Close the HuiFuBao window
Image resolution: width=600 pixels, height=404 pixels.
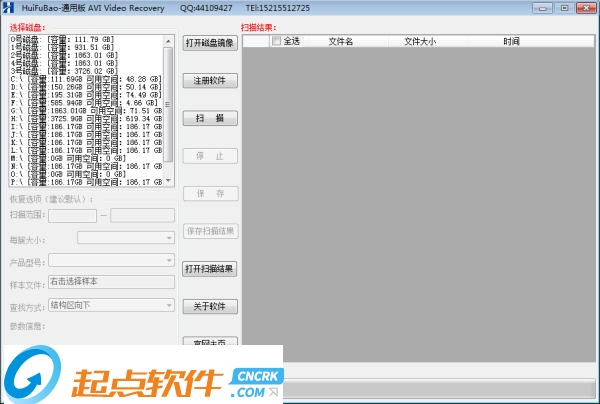click(586, 8)
